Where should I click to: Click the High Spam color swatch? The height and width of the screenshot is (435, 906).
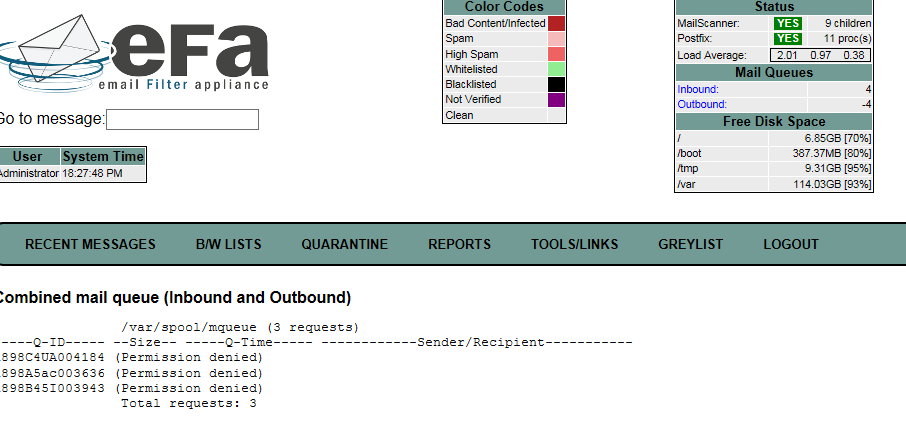(556, 54)
